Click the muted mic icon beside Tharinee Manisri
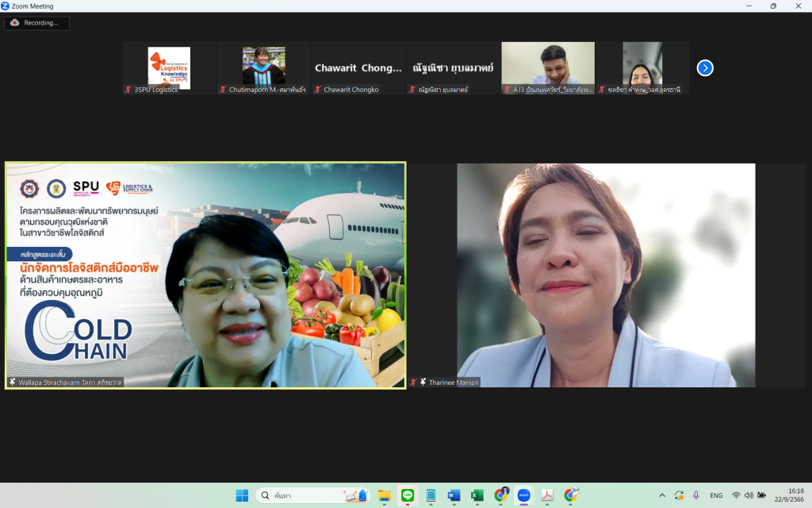The height and width of the screenshot is (508, 812). [414, 383]
